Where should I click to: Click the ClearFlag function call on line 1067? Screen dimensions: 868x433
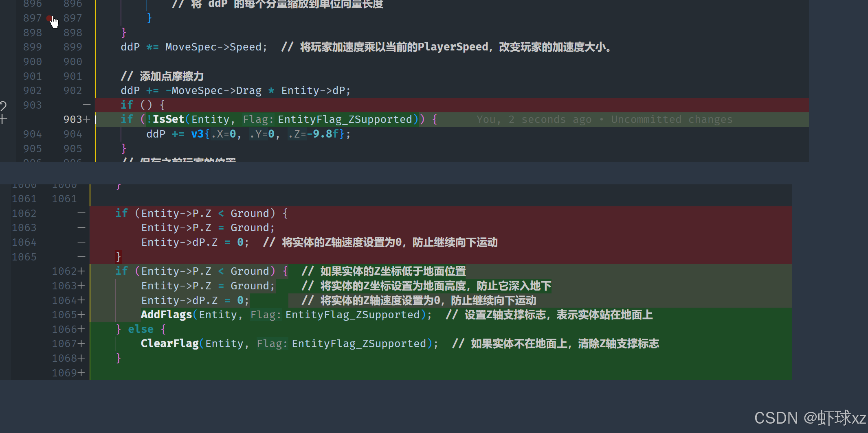[169, 343]
